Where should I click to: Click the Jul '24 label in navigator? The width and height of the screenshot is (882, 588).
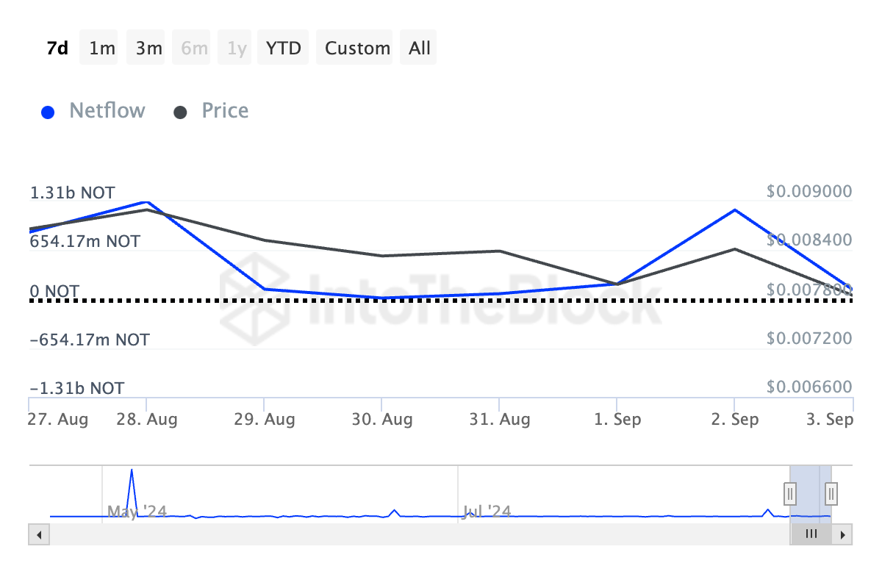tap(486, 511)
